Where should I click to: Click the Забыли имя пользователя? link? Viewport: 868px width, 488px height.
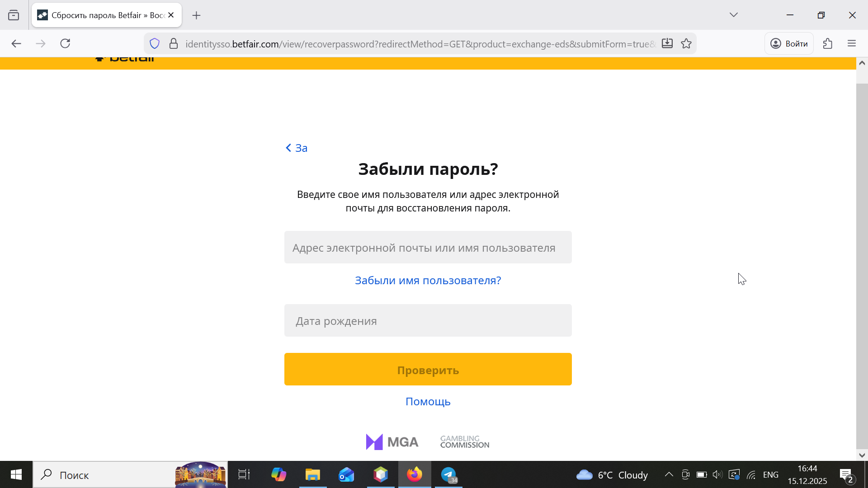tap(428, 281)
